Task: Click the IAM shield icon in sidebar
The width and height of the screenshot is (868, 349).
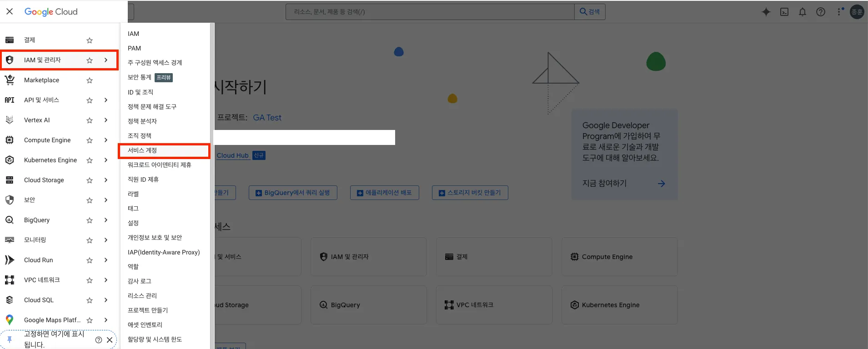Action: (10, 60)
